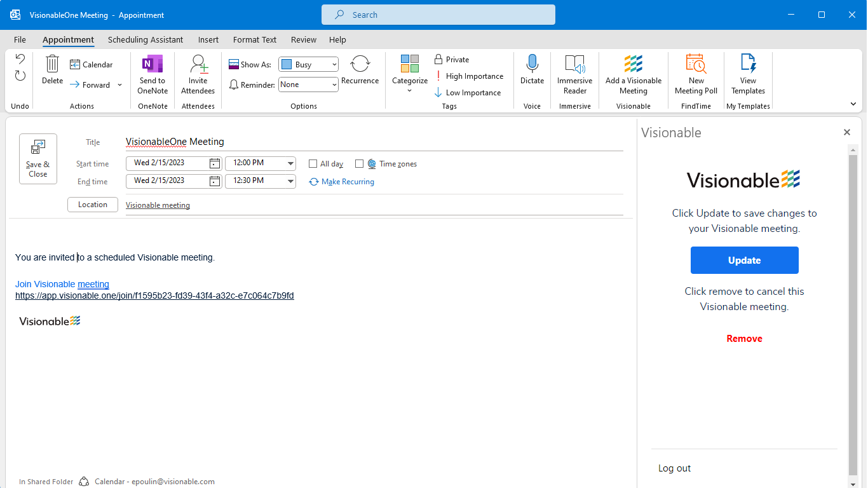868x488 pixels.
Task: Delete the appointment with trash icon
Action: [53, 70]
